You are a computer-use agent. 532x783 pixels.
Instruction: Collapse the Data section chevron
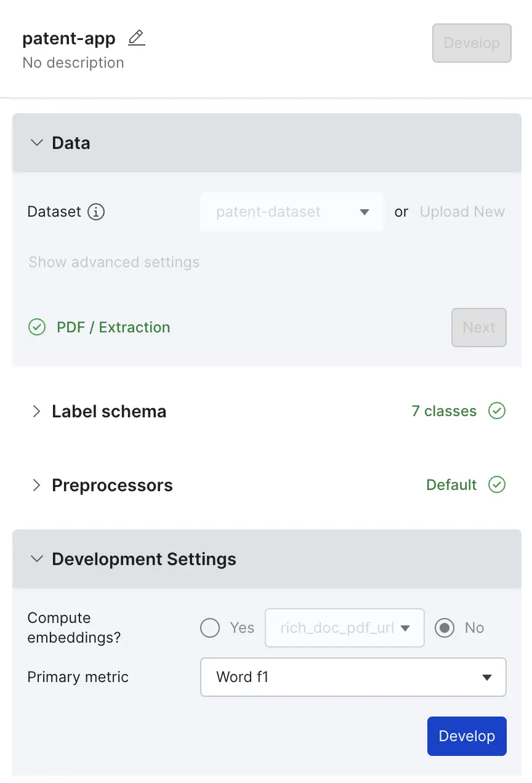click(x=37, y=143)
